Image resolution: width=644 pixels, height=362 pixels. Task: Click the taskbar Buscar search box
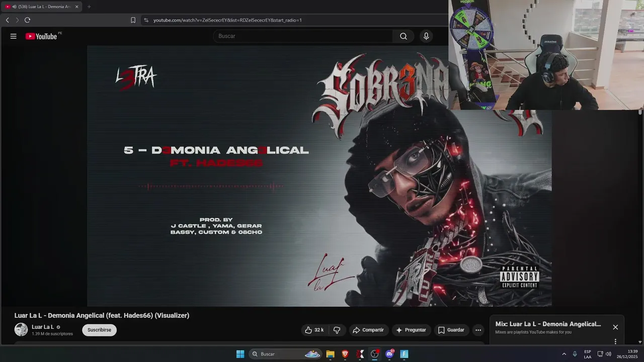[x=285, y=354]
